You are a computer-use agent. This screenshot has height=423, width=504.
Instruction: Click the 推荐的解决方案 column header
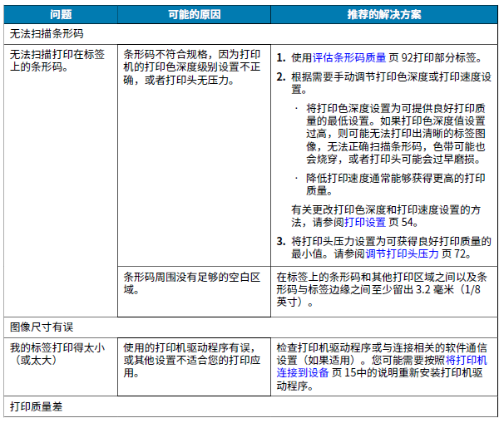(x=384, y=14)
